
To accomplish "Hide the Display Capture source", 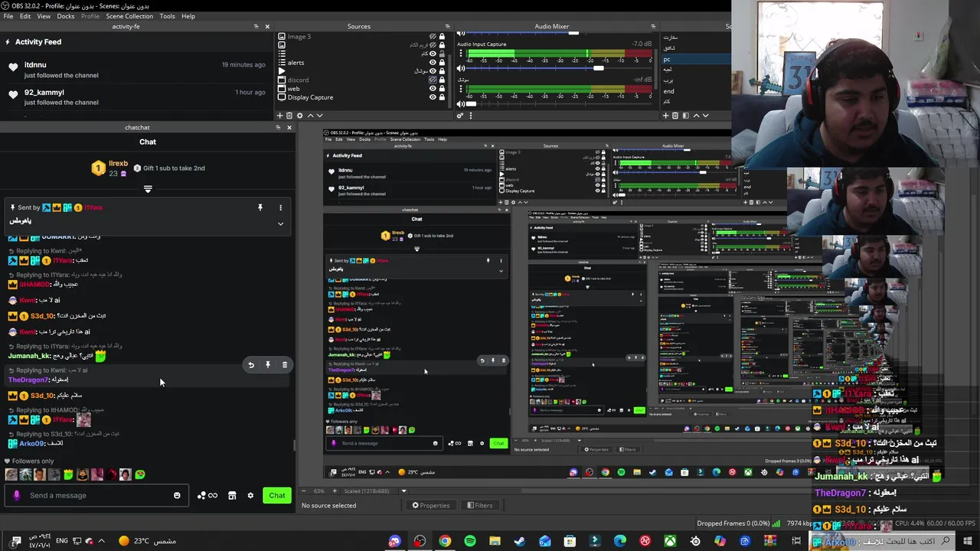I will [x=433, y=97].
